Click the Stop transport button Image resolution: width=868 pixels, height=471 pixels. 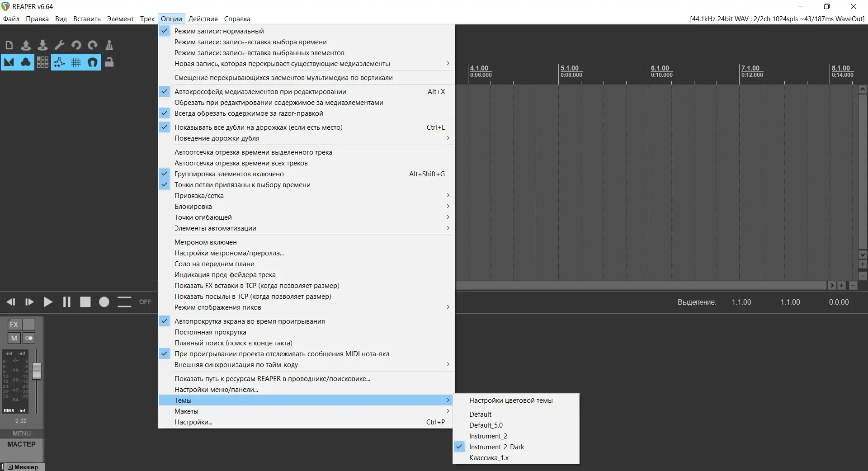click(85, 302)
